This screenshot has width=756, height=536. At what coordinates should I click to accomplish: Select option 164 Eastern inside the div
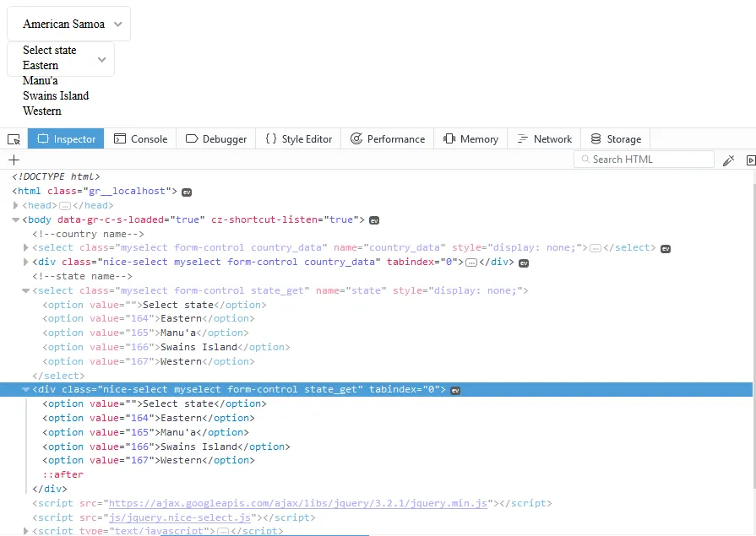pos(149,419)
